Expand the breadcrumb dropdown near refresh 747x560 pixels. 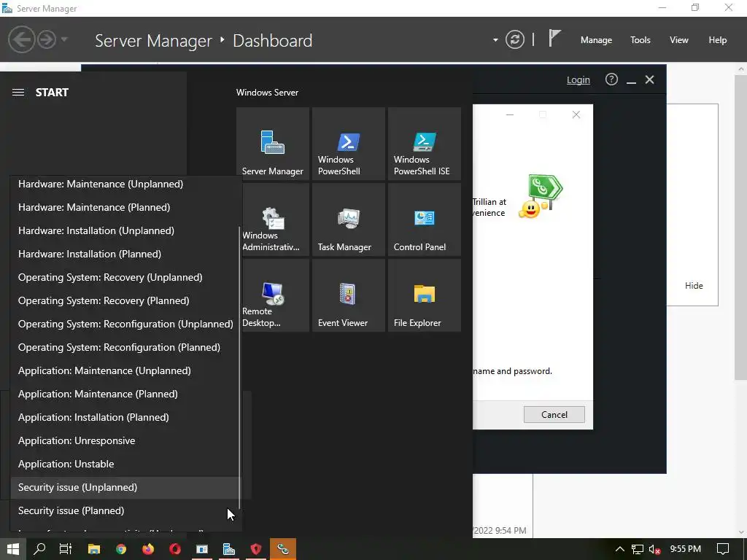(495, 40)
